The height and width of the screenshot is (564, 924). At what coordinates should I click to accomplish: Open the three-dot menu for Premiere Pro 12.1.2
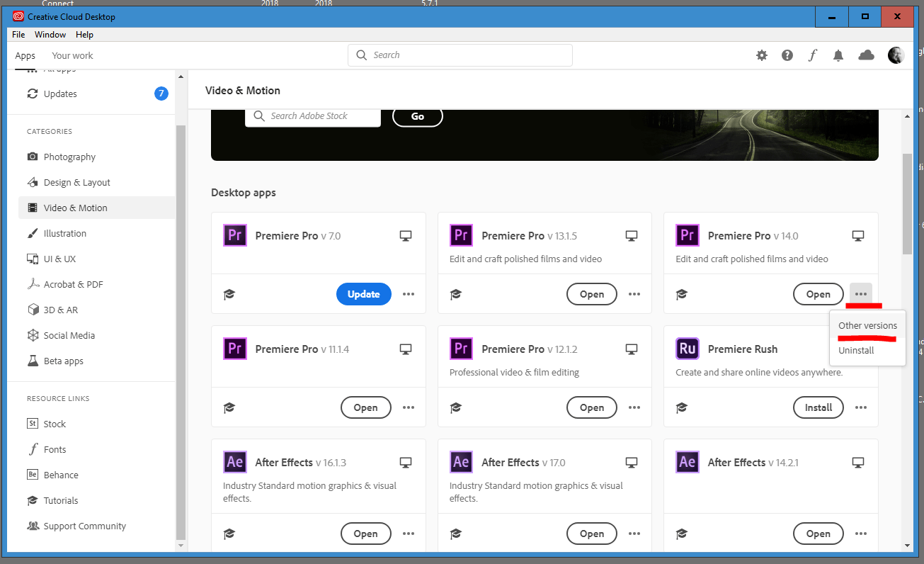point(634,407)
